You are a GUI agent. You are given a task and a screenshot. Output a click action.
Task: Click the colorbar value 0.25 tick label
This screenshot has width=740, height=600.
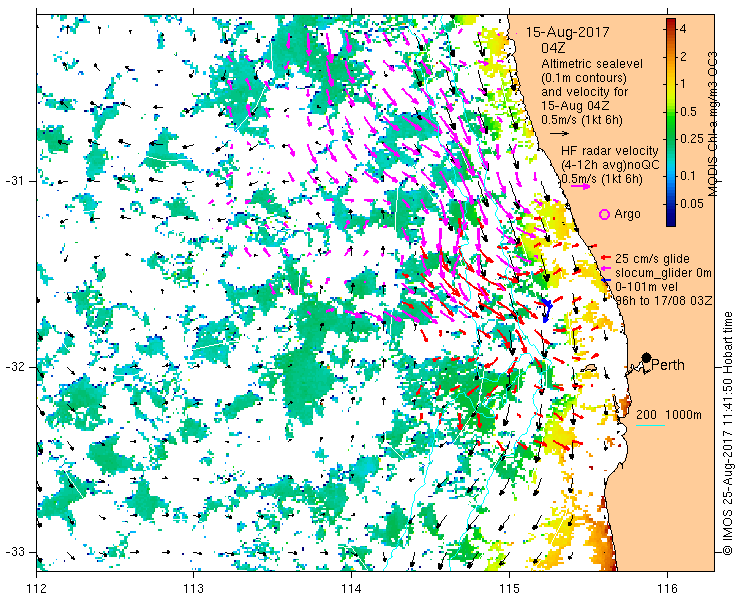click(x=691, y=138)
